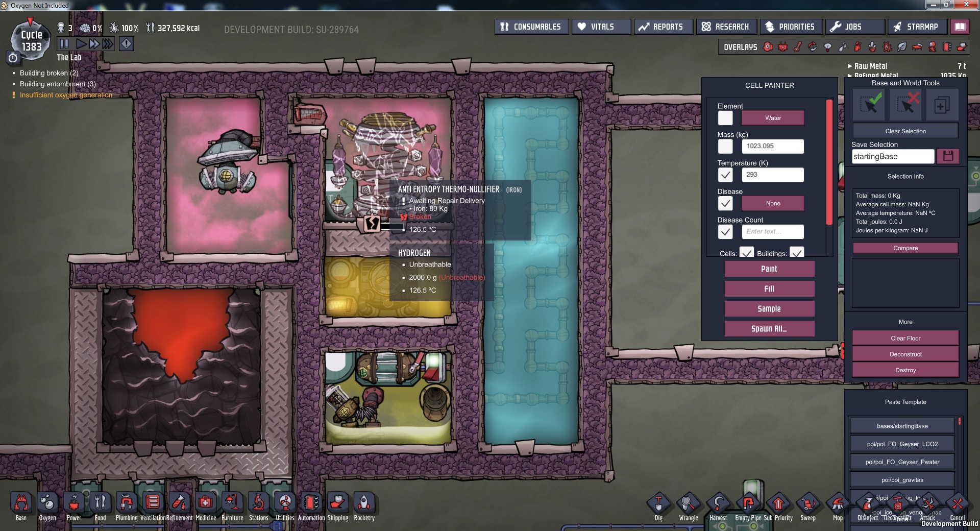Show the temperature overlay
This screenshot has width=980, height=531.
797,47
